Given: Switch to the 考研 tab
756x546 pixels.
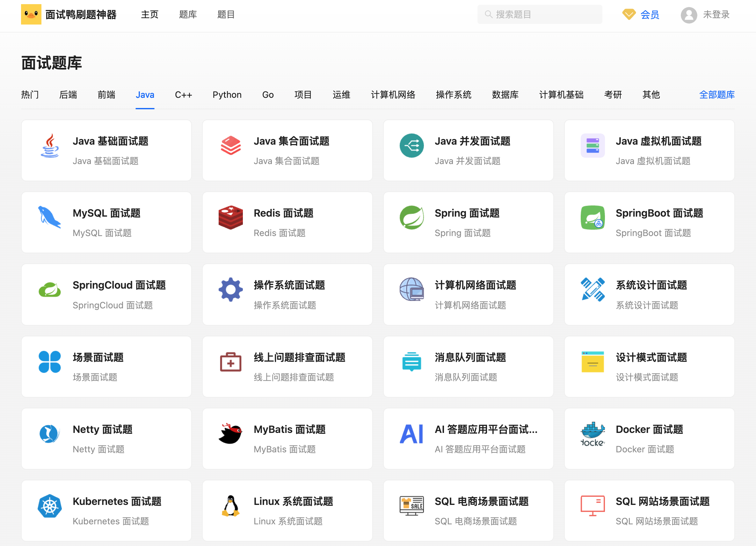Looking at the screenshot, I should point(613,95).
